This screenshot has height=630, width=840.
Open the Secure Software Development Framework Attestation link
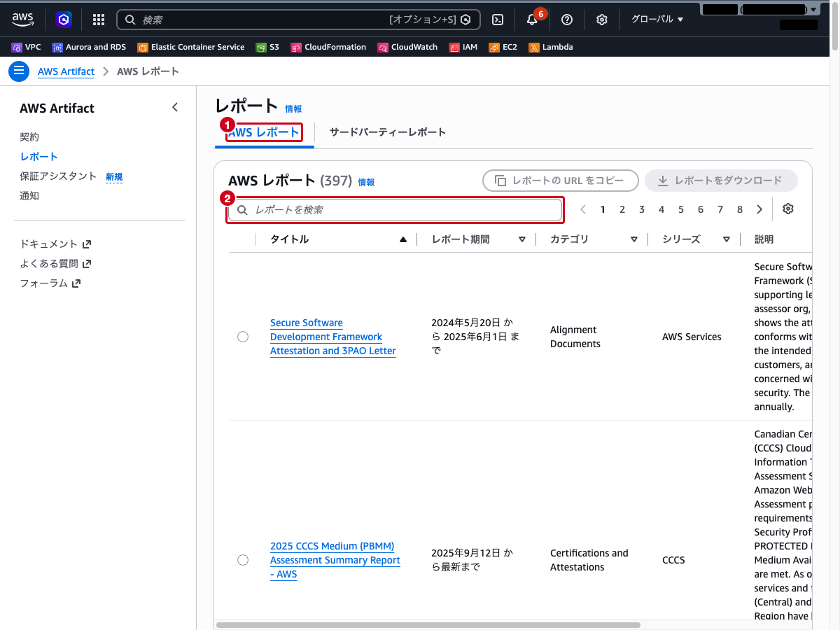click(333, 337)
